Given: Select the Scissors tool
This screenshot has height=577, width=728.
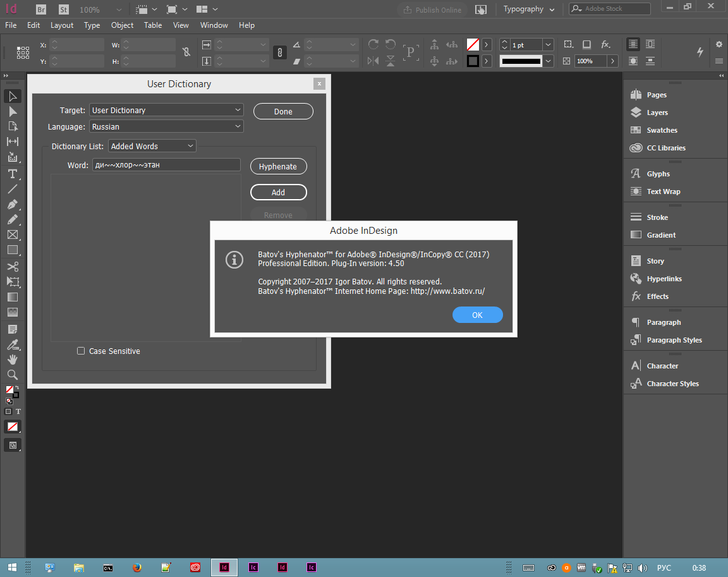Looking at the screenshot, I should click(13, 267).
